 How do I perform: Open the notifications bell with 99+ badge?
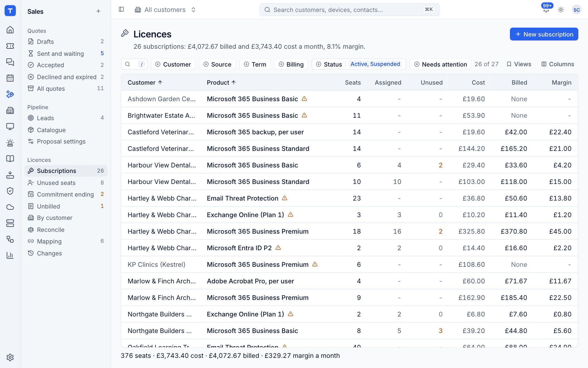click(x=546, y=10)
